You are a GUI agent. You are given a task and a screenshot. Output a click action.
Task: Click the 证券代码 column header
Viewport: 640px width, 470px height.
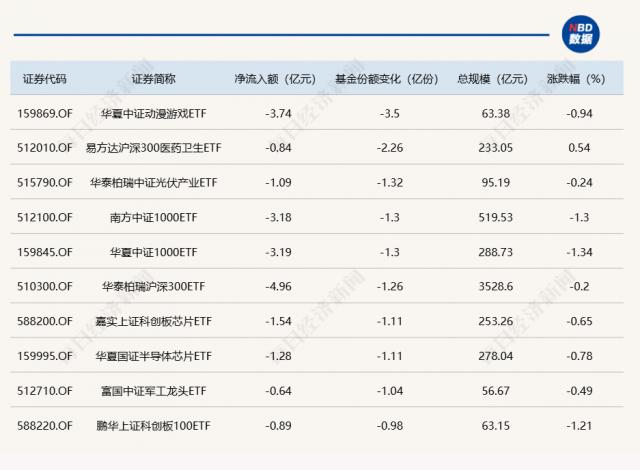pos(45,79)
